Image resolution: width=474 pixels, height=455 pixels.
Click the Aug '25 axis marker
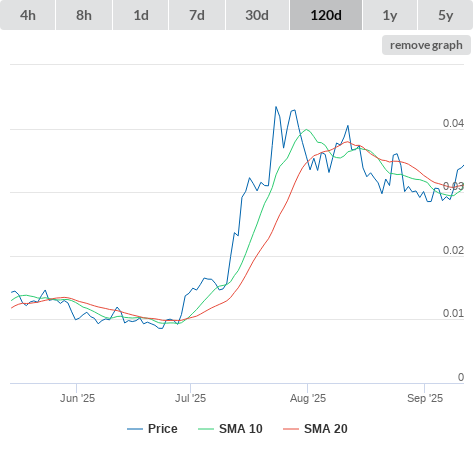tap(308, 398)
